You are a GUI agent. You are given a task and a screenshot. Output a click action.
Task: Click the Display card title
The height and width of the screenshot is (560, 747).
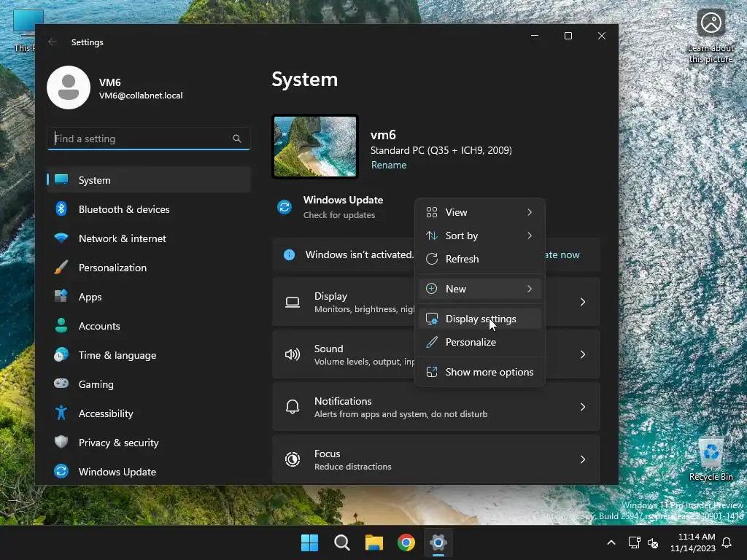330,296
